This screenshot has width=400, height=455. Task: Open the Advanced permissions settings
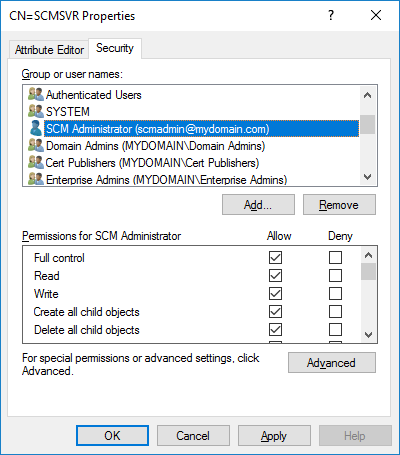(332, 363)
